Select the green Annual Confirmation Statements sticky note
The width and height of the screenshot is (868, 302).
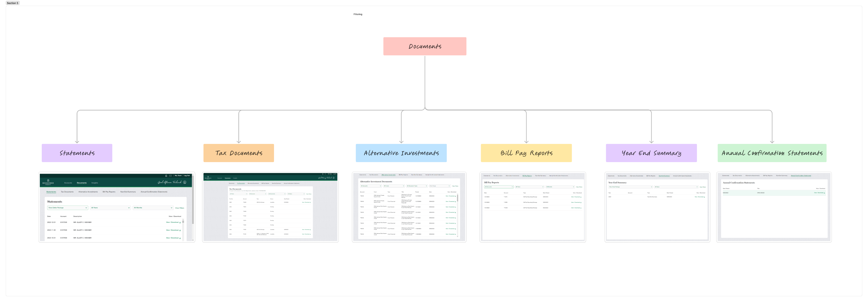click(x=772, y=153)
